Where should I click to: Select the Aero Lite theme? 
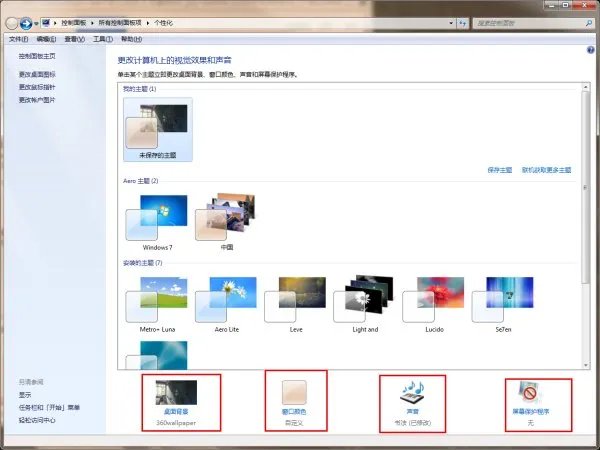tap(227, 304)
